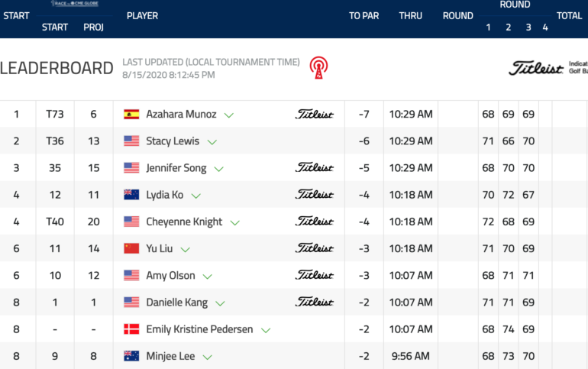The width and height of the screenshot is (588, 369).
Task: Click the Denmark flag beside Emily Kristine Pedersen
Action: (x=131, y=329)
